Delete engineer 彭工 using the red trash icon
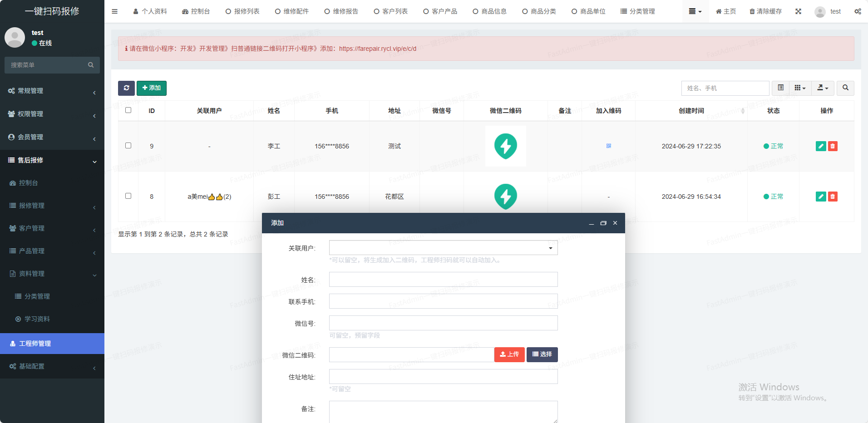Viewport: 868px width, 423px height. click(x=833, y=197)
